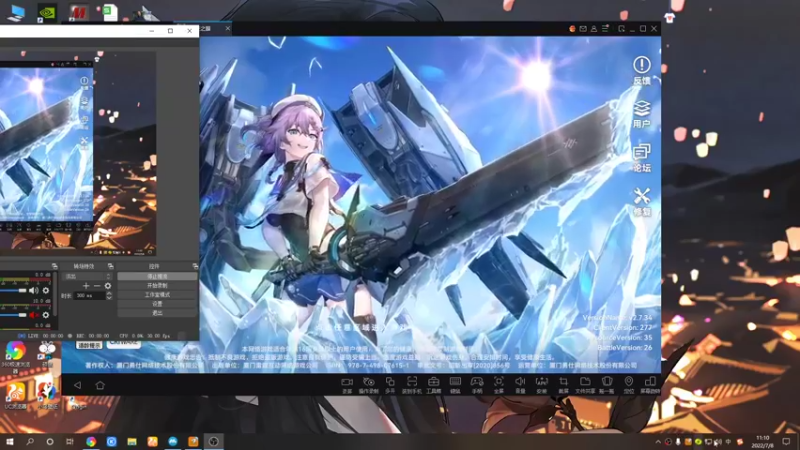Screen dimensions: 800x450
Task: Click the OBS 300 ms duration field
Action: click(90, 295)
